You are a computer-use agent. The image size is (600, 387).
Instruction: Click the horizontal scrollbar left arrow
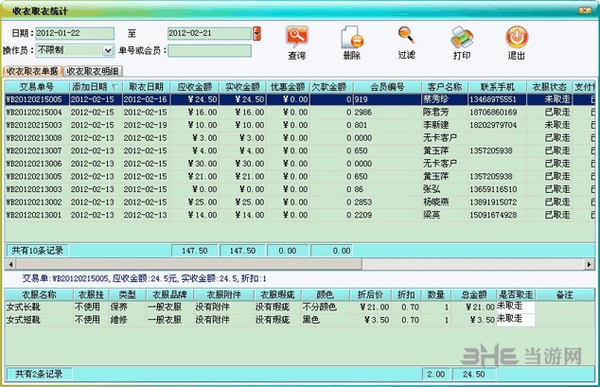10,264
